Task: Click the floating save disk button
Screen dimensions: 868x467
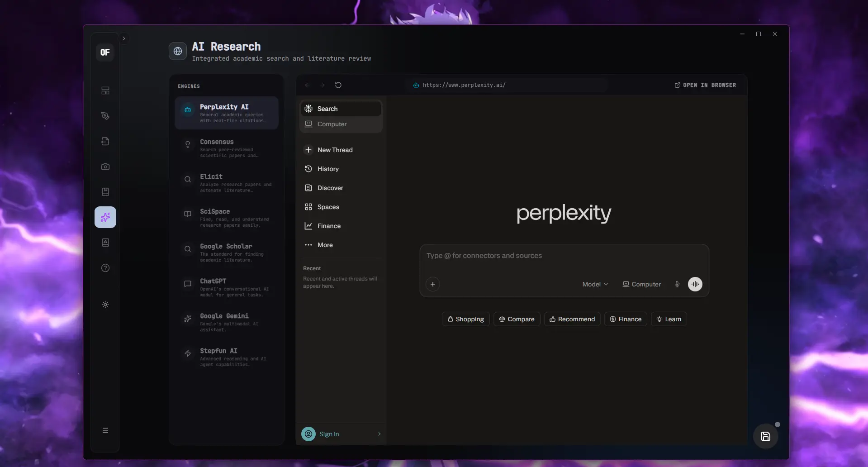Action: click(766, 436)
